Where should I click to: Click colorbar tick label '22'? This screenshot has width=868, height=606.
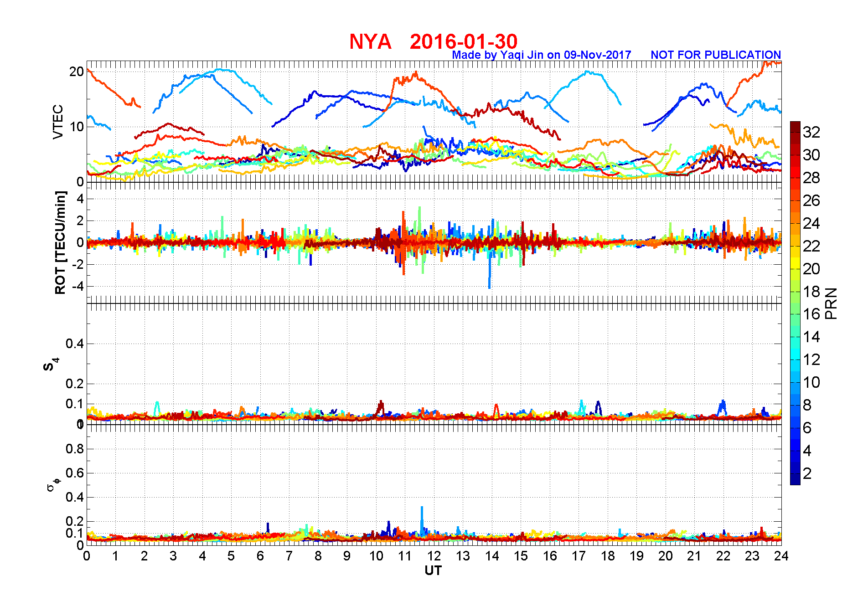pyautogui.click(x=811, y=246)
